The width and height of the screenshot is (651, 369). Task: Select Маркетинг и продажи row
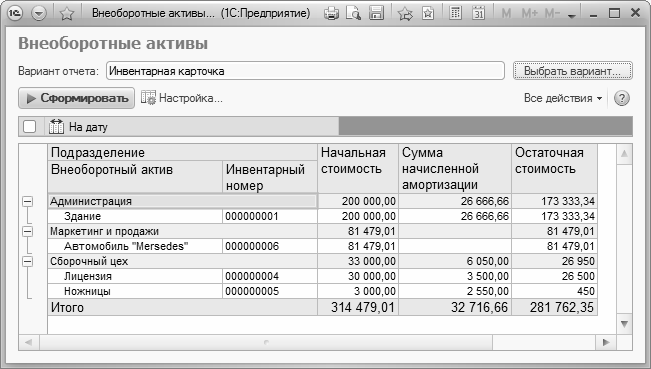point(182,231)
